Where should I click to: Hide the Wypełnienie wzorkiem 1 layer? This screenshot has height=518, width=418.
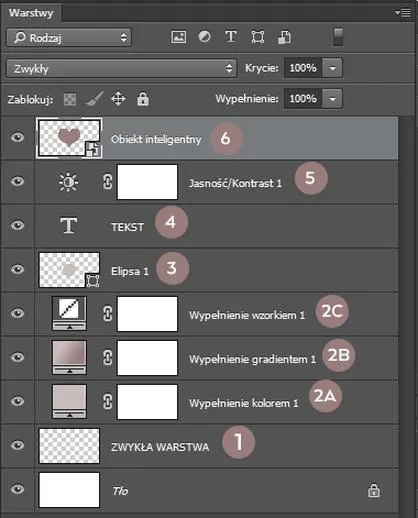coord(17,313)
